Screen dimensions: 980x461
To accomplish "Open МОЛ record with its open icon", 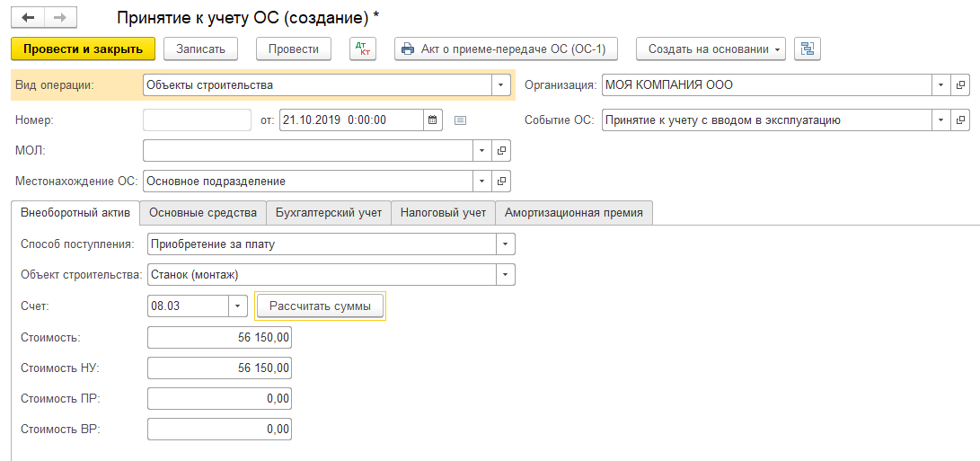I will [x=501, y=151].
